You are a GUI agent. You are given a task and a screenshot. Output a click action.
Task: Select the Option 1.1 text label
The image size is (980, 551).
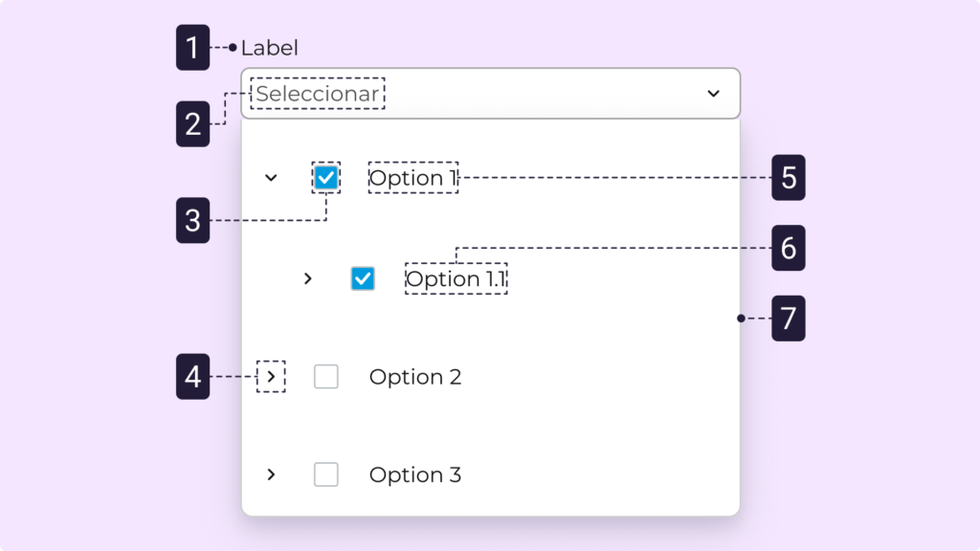click(x=457, y=278)
